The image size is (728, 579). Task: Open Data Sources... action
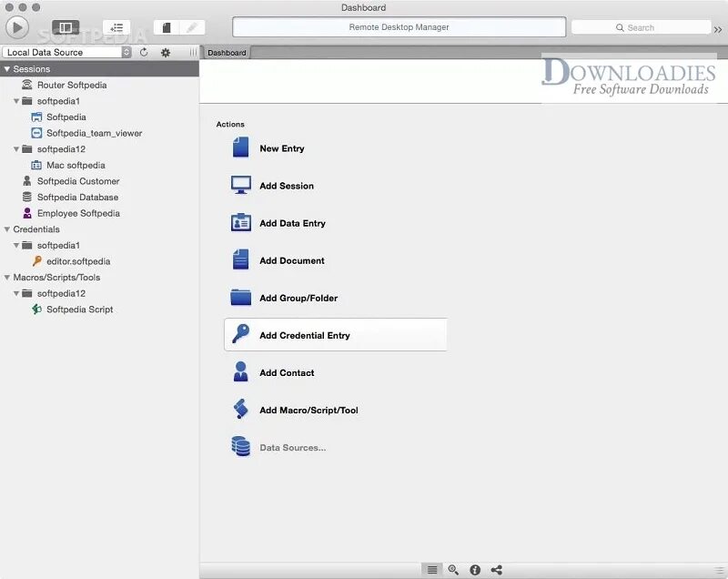click(x=292, y=448)
